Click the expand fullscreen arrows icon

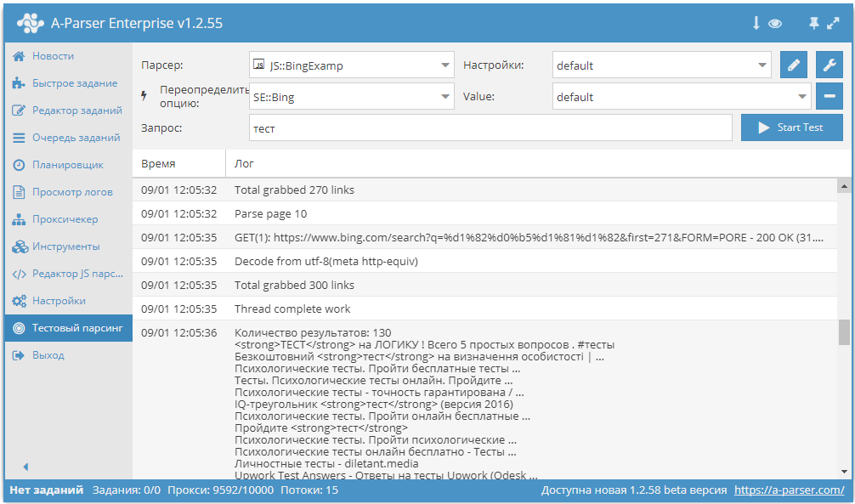tap(834, 24)
